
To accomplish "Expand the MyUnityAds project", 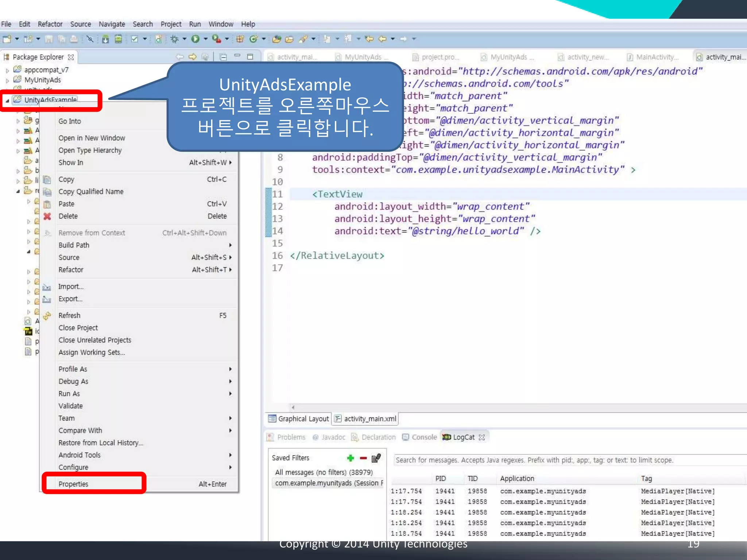I will [x=7, y=81].
